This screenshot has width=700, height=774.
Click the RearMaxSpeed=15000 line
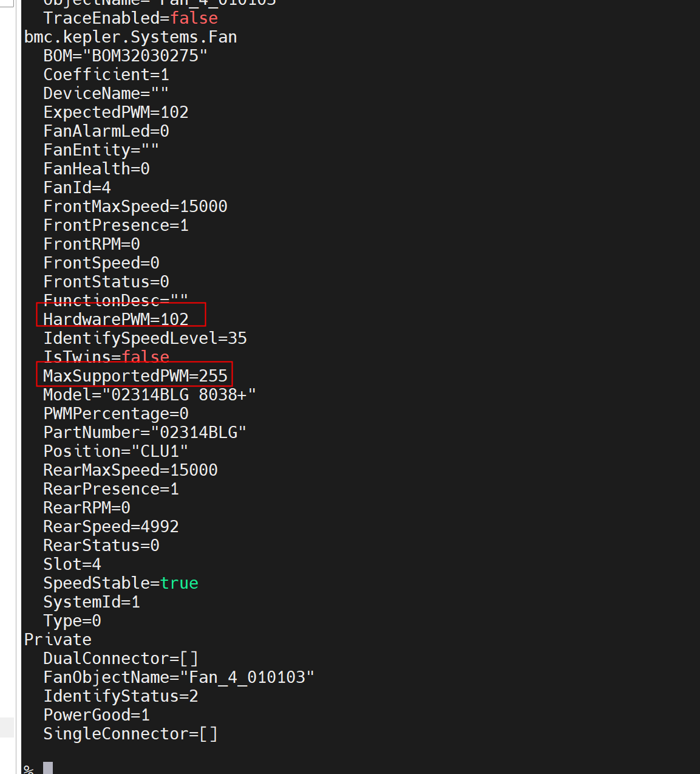131,470
